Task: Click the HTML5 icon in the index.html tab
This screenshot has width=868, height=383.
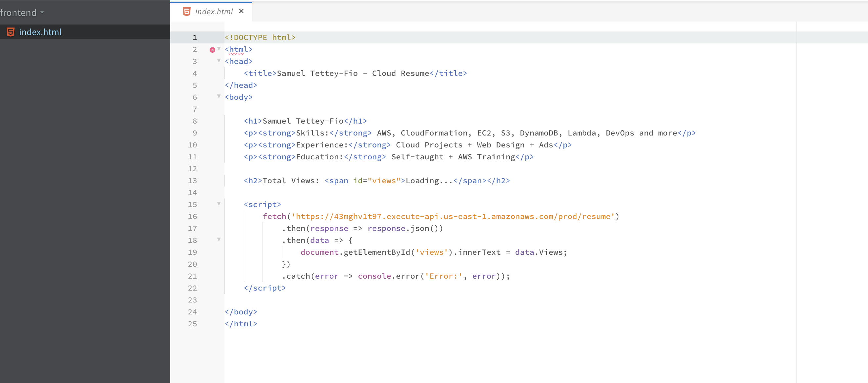Action: coord(186,12)
